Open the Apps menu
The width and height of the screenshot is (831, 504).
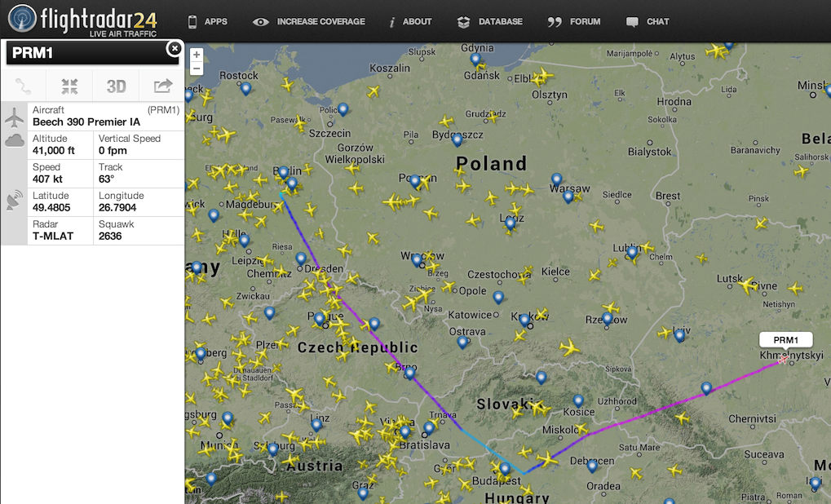click(x=207, y=21)
